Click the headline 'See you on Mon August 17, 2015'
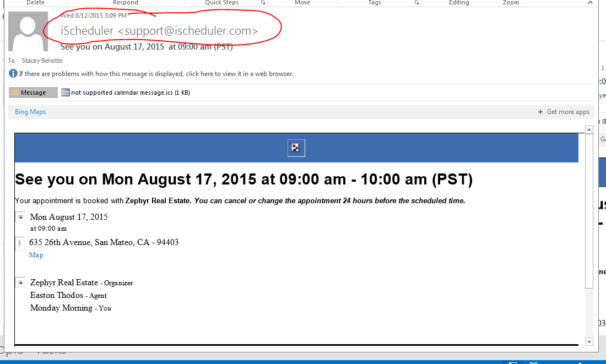 pos(244,180)
